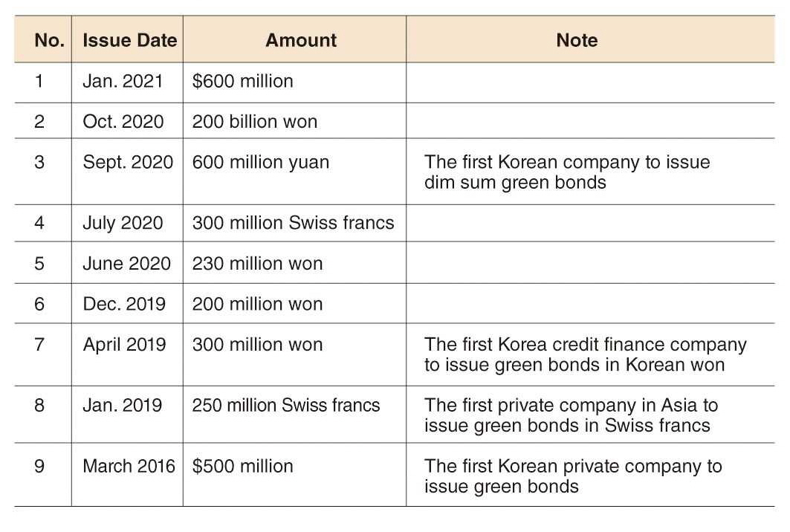Click the 'July 2020' date cell
Image resolution: width=790 pixels, height=532 pixels.
coord(123,223)
